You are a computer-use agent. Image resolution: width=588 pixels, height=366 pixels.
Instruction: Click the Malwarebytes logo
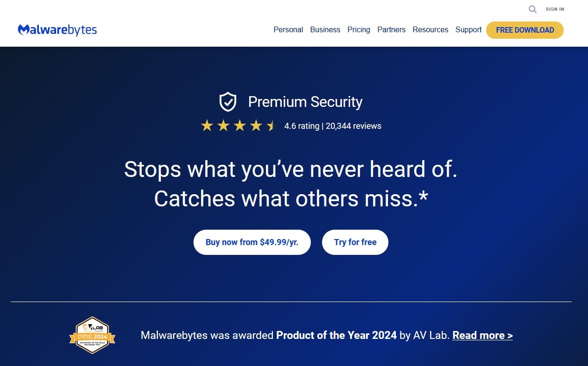(x=57, y=29)
